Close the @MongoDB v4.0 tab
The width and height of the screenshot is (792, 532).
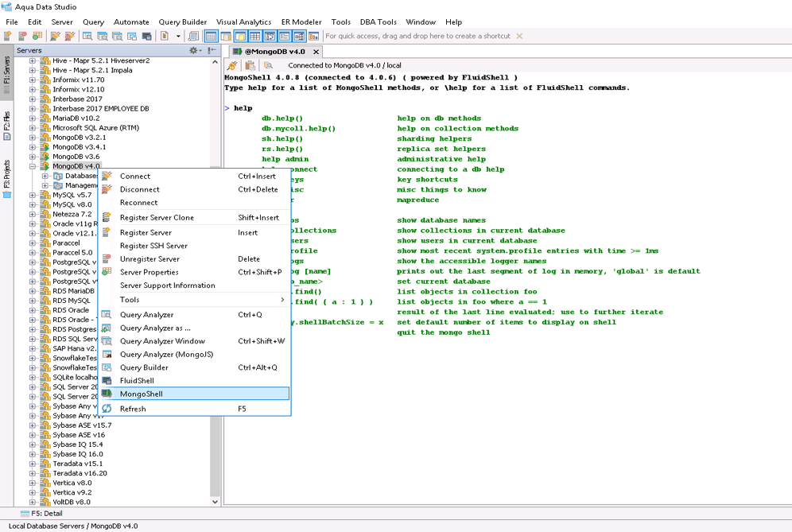click(316, 52)
